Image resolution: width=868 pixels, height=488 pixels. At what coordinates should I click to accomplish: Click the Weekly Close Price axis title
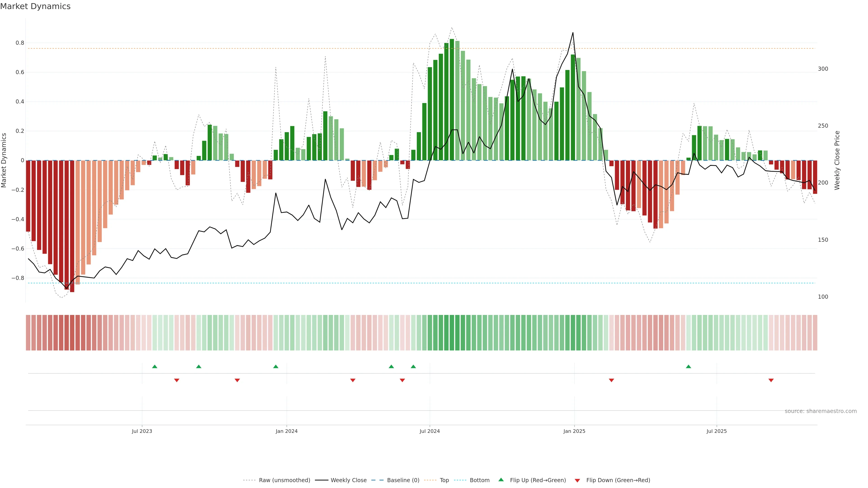(x=837, y=160)
